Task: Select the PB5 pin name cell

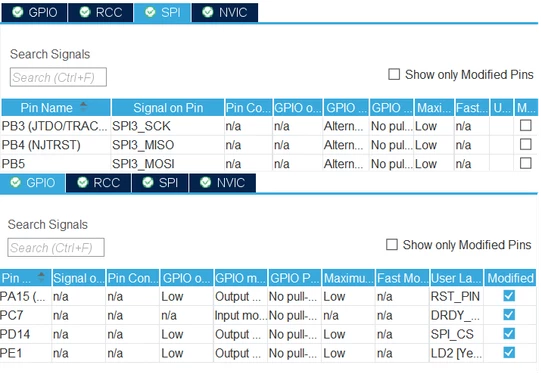Action: pyautogui.click(x=55, y=164)
